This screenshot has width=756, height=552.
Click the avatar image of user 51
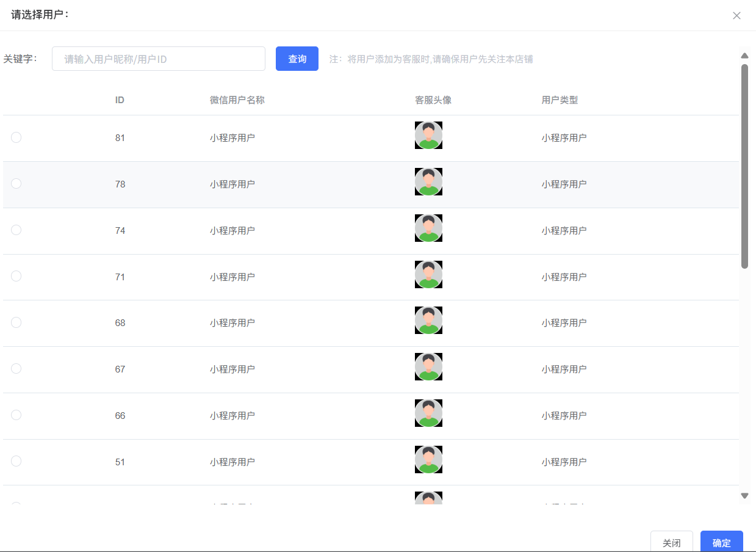pos(428,460)
